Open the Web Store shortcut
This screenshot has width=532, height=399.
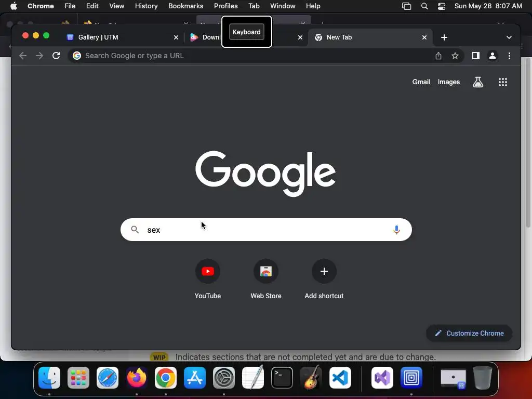tap(266, 279)
